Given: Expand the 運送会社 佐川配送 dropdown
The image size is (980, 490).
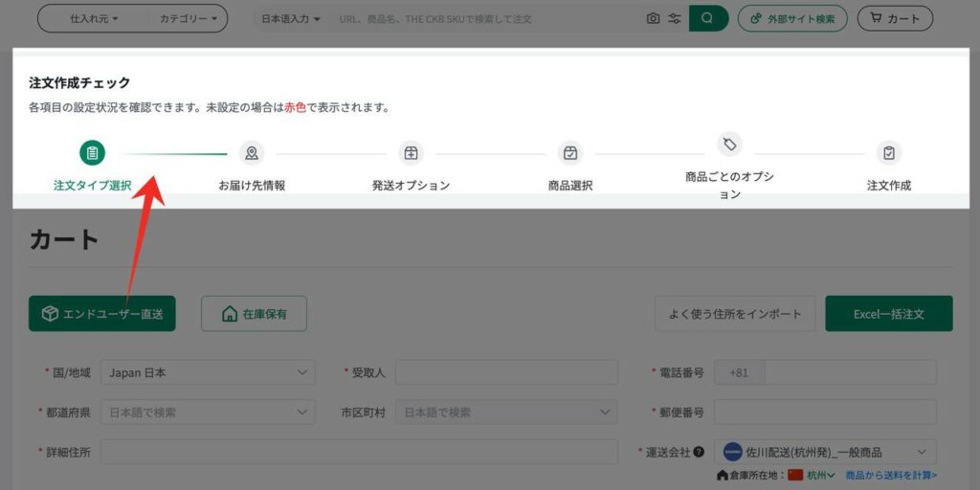Looking at the screenshot, I should point(825,452).
